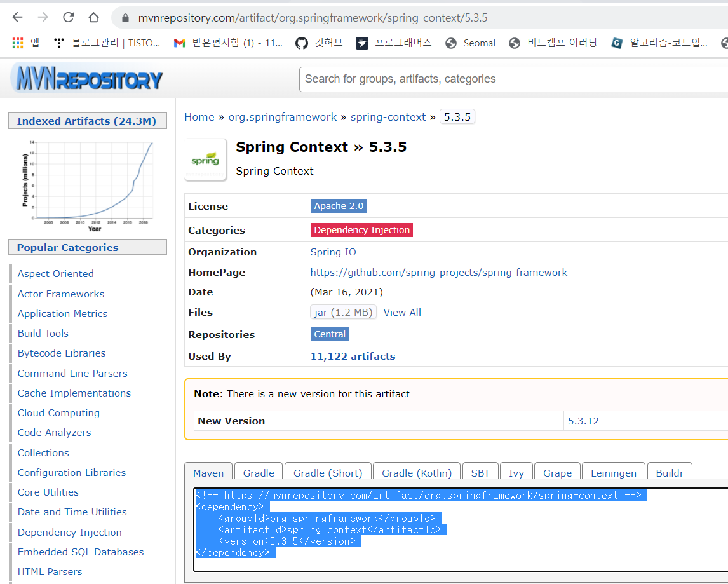Open org.springframework breadcrumb link
728x584 pixels.
(282, 117)
